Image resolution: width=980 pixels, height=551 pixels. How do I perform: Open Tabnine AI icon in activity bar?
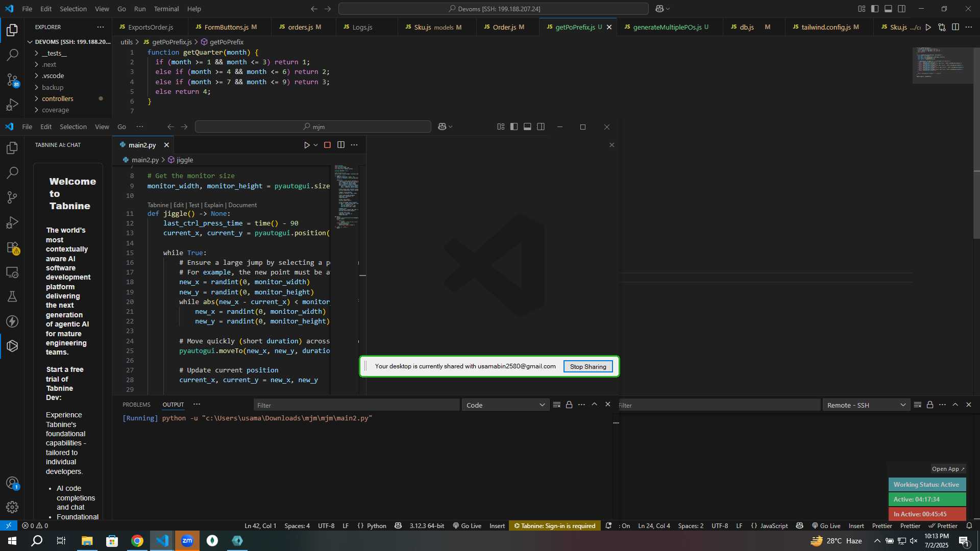pos(12,346)
